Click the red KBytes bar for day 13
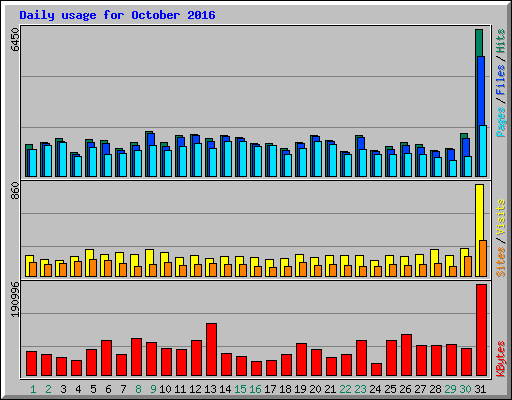Image resolution: width=512 pixels, height=400 pixels. (x=211, y=350)
